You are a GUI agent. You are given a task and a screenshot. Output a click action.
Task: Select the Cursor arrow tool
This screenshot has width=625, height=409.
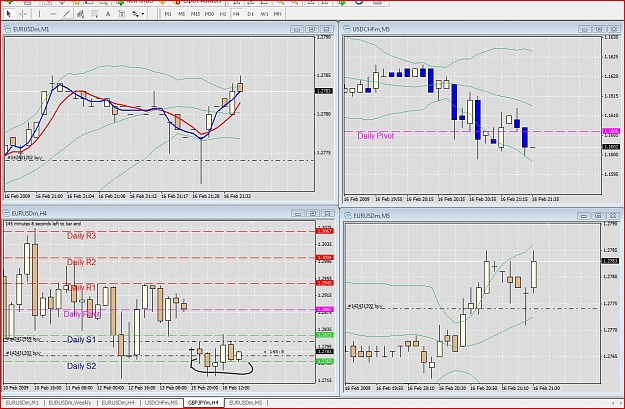pos(8,14)
